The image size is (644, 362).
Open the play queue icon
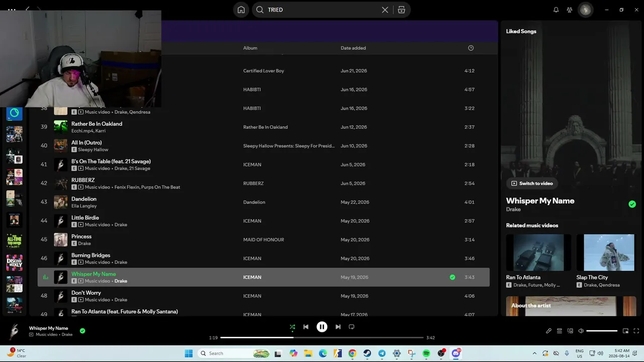pyautogui.click(x=559, y=331)
